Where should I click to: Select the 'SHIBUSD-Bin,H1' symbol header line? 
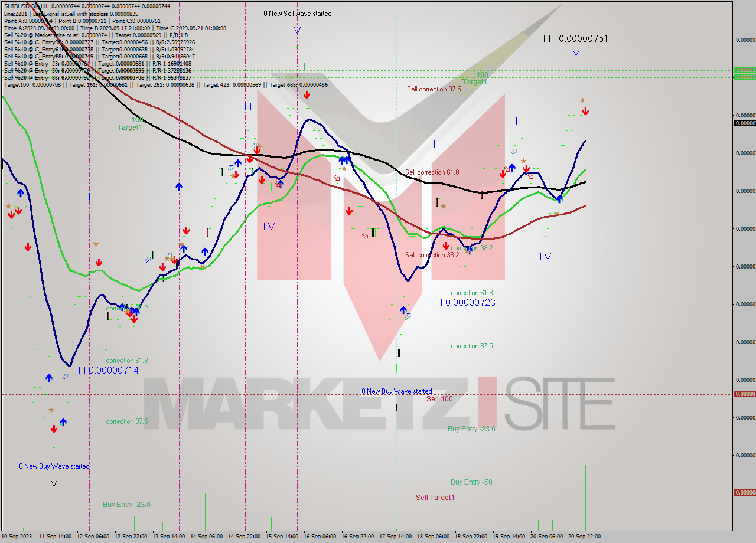[87, 6]
